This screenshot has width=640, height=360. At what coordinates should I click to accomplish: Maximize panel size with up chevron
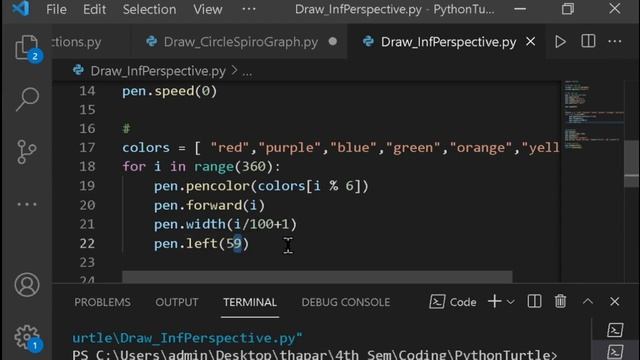click(x=588, y=302)
